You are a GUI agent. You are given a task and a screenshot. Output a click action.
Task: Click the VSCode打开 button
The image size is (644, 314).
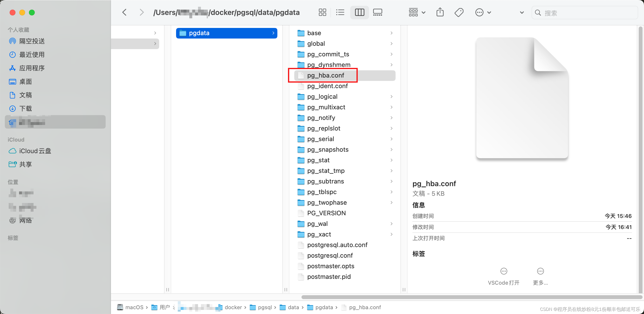tap(503, 276)
